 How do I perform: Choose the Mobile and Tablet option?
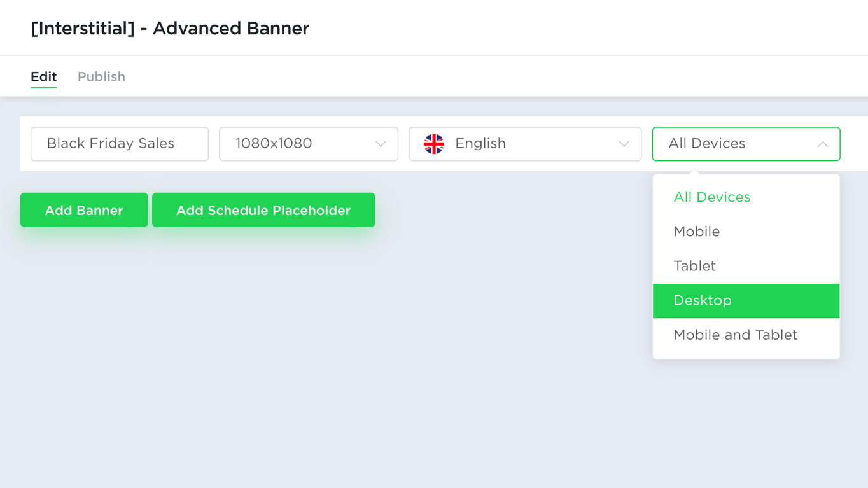click(746, 335)
